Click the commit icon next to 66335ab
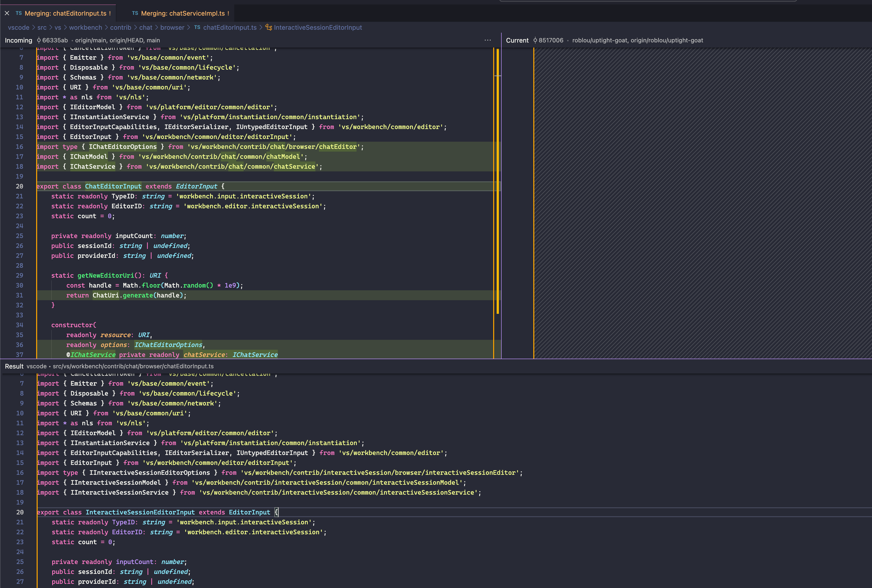This screenshot has width=872, height=588. tap(39, 40)
